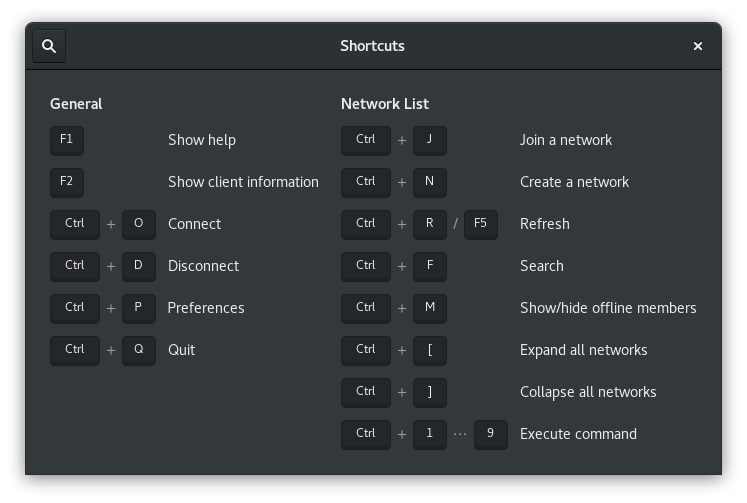Click the search magnifier icon button
This screenshot has height=503, width=747.
point(49,46)
